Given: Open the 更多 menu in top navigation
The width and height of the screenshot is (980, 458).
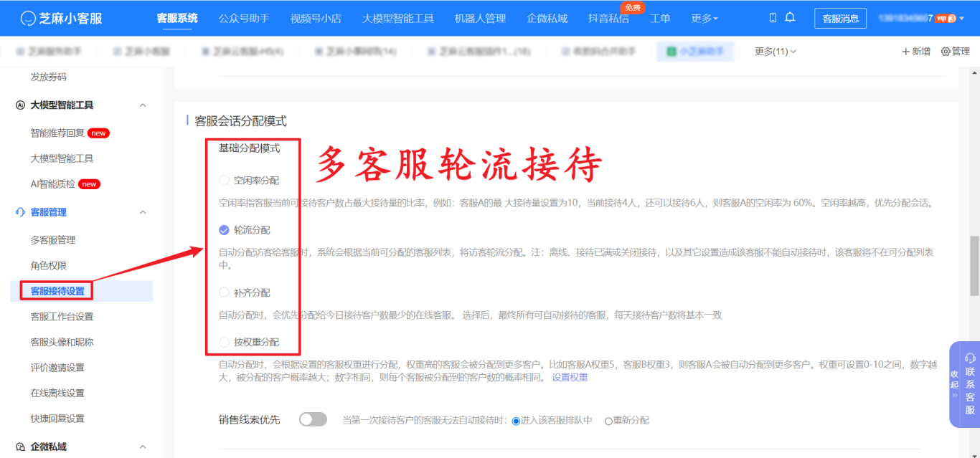Looking at the screenshot, I should point(704,19).
